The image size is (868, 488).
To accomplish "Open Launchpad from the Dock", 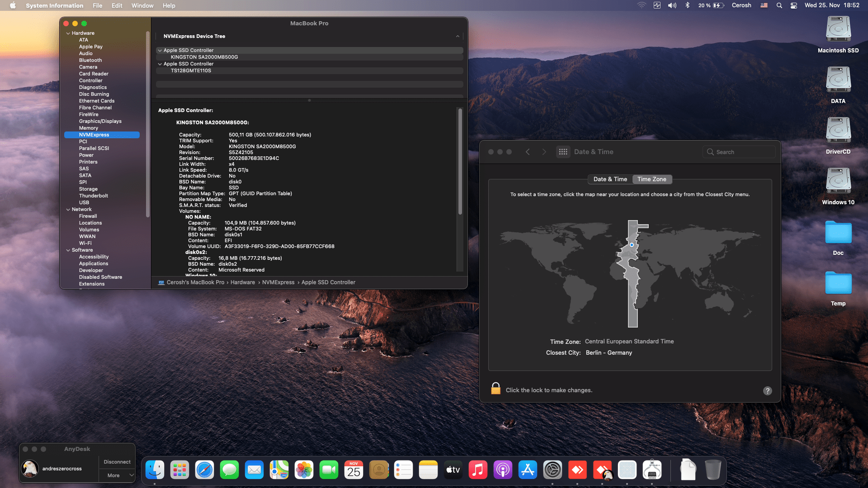I will [179, 469].
